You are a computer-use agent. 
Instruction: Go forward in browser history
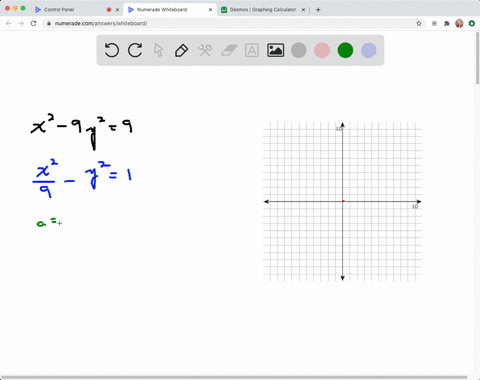[21, 23]
